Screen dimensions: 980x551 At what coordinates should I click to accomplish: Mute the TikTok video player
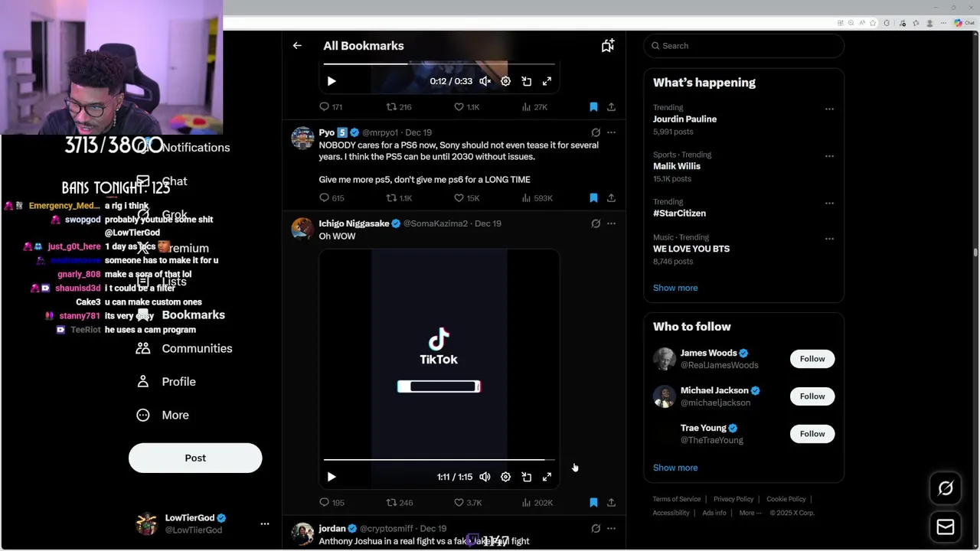pos(485,477)
